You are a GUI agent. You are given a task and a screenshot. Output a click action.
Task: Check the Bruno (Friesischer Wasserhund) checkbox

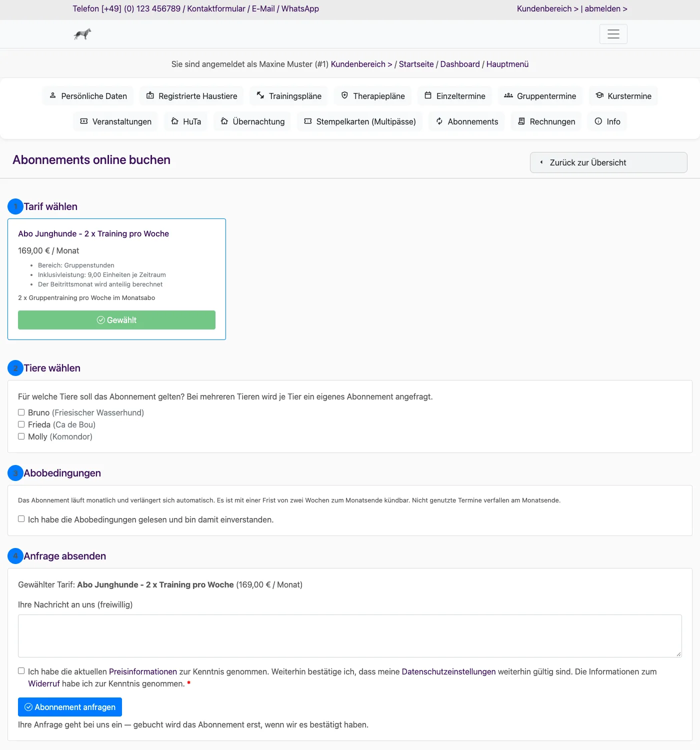[x=21, y=412]
